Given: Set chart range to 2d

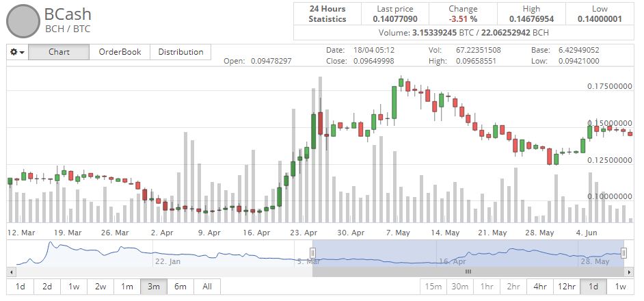Looking at the screenshot, I should tap(46, 287).
